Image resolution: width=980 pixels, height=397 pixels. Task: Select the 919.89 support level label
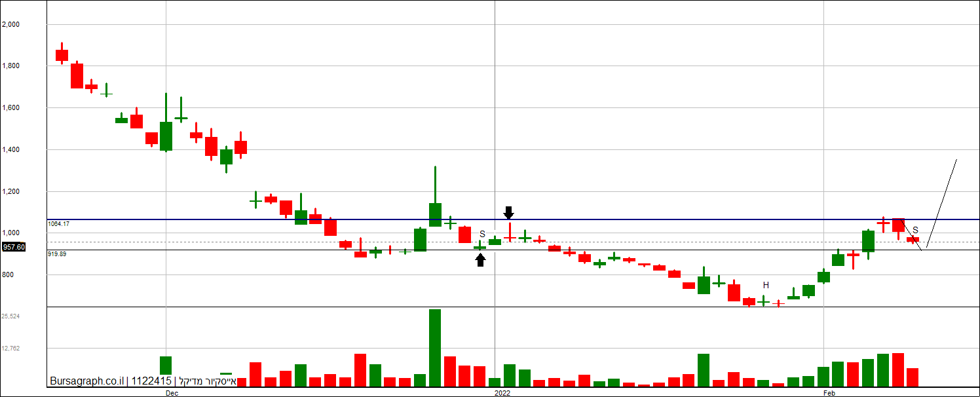point(57,254)
